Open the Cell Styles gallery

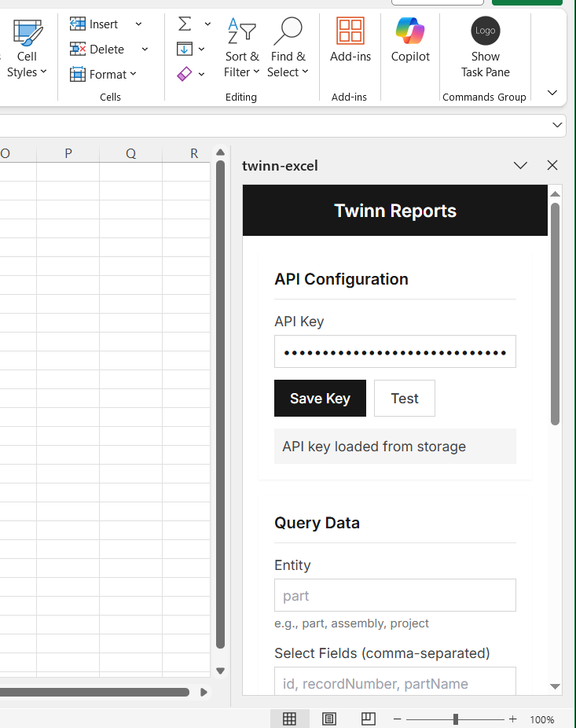pyautogui.click(x=27, y=49)
